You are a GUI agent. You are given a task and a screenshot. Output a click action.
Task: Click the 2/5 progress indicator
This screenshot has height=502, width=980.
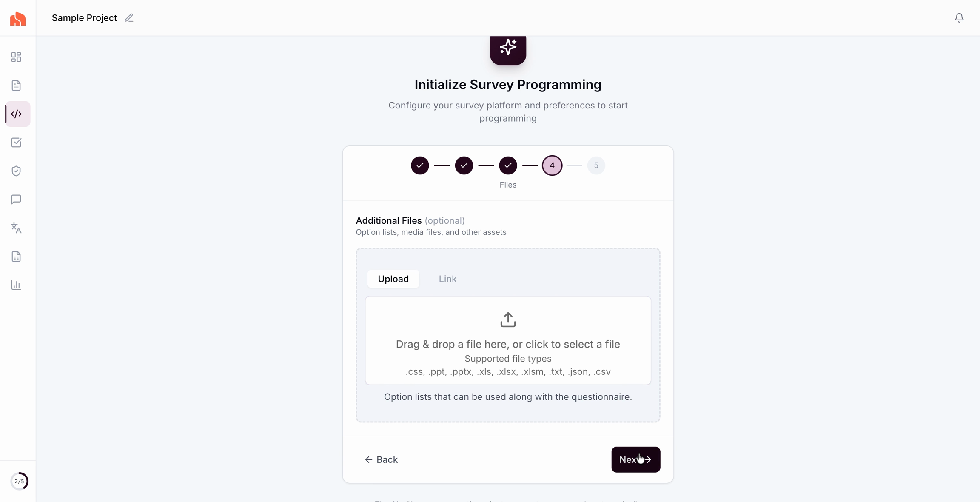click(19, 481)
